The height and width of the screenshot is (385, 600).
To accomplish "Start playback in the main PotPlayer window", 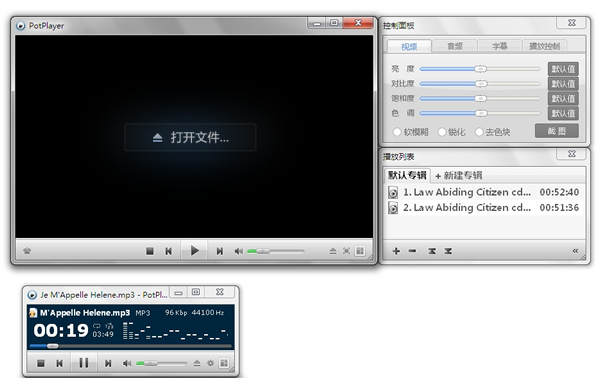I will [194, 251].
